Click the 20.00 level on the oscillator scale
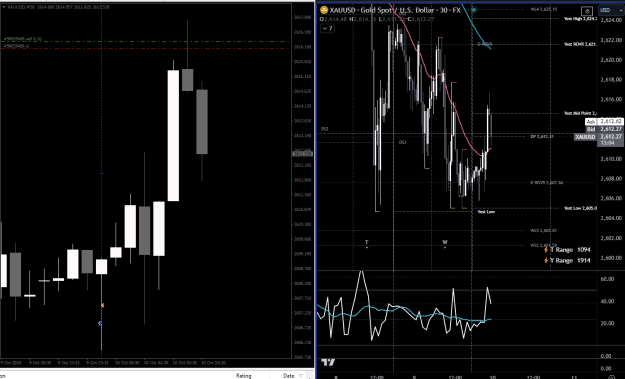Viewport: 625px width, 379px height. point(607,323)
